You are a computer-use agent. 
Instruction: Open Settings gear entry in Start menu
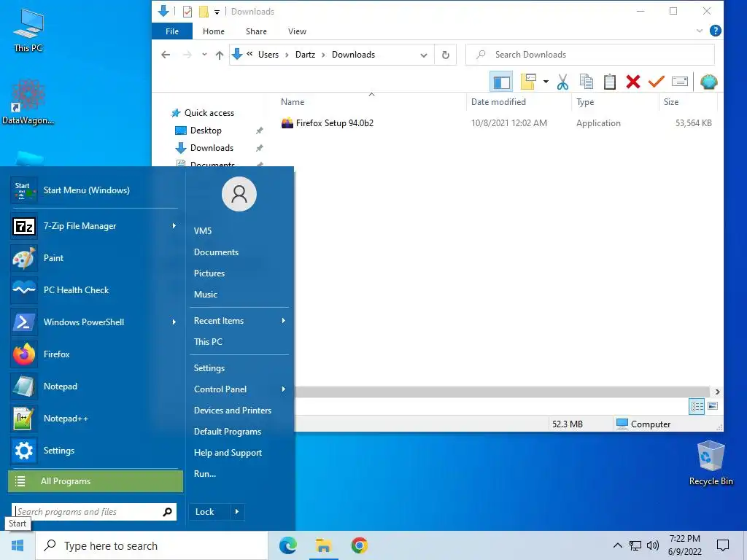(x=94, y=451)
